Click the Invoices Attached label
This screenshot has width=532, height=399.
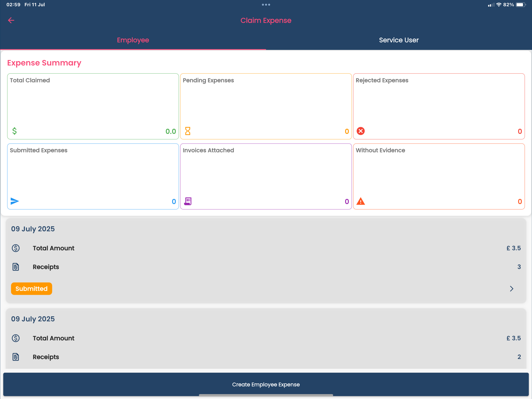click(208, 150)
